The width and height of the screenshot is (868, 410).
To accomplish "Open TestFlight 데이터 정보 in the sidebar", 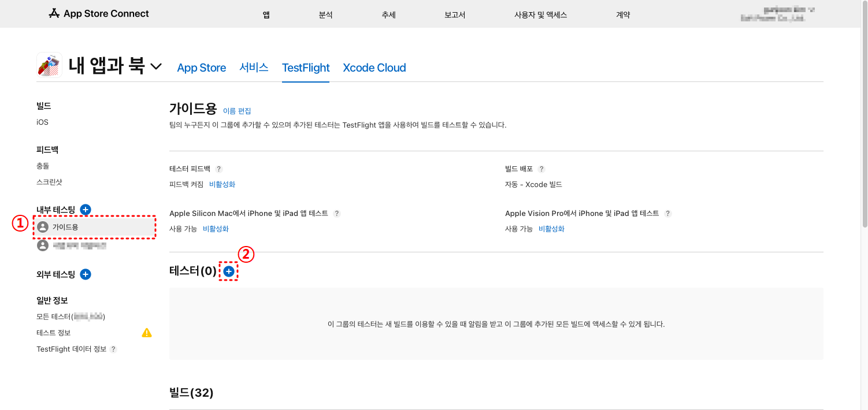I will (72, 349).
